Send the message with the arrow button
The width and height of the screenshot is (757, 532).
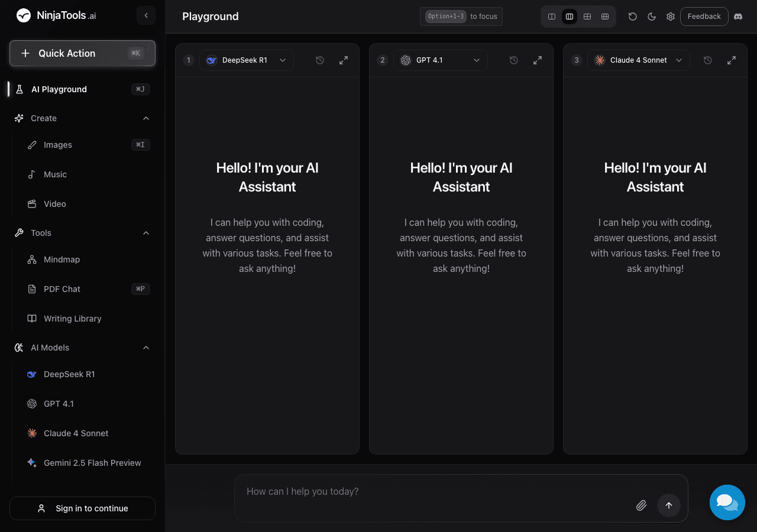coord(669,505)
